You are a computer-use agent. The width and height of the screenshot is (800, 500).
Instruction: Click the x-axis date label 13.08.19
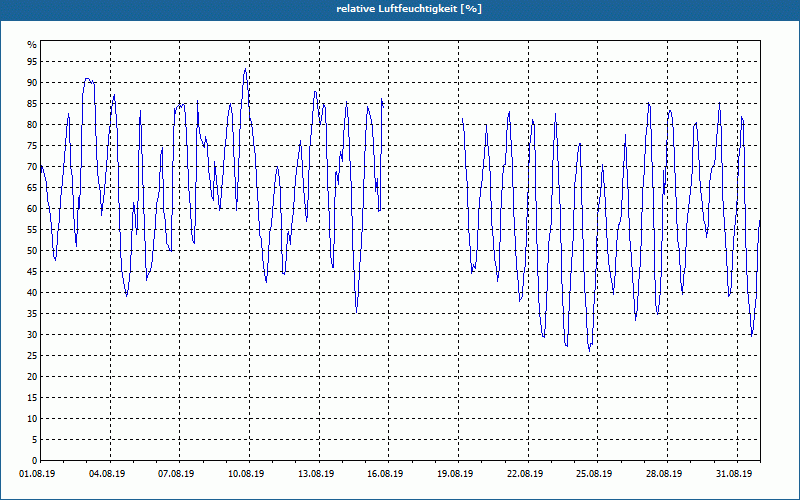pos(316,474)
